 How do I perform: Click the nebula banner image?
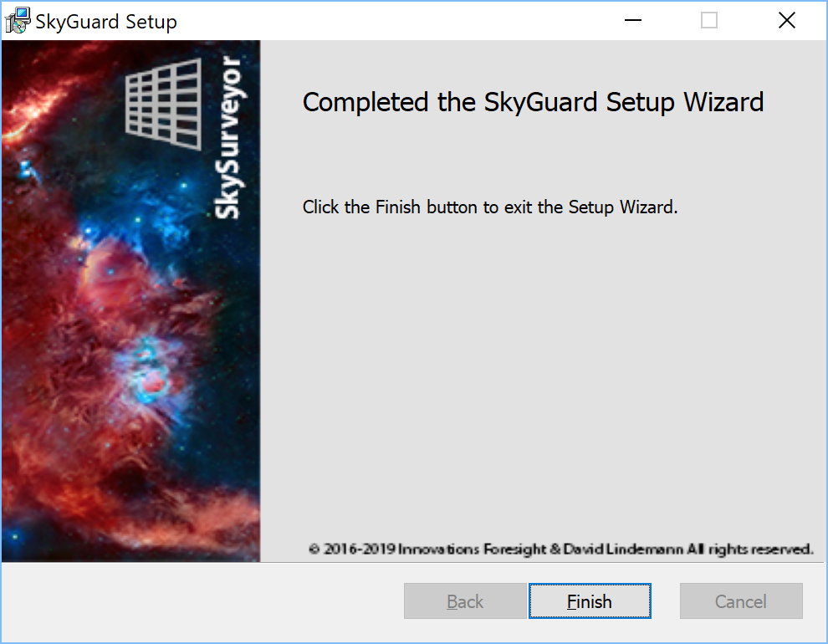click(x=131, y=301)
